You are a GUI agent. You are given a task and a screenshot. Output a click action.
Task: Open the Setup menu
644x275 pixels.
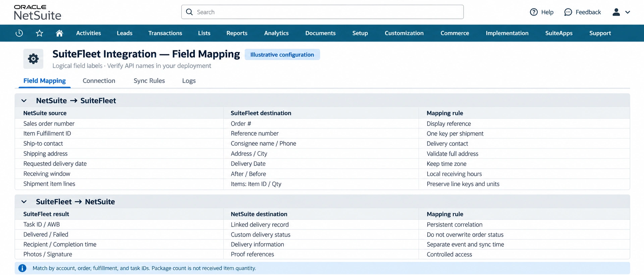click(360, 33)
